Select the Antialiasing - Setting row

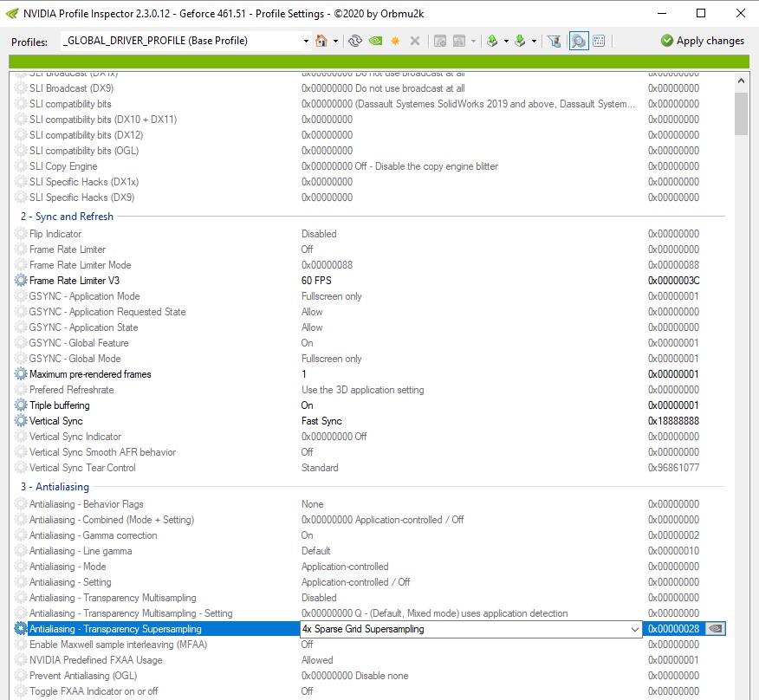click(x=368, y=582)
